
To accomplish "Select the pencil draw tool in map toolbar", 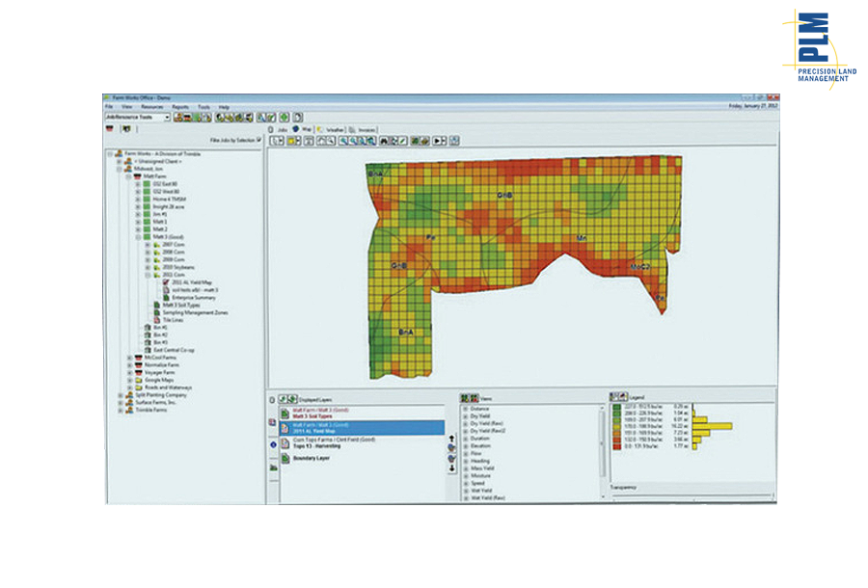I will 403,141.
